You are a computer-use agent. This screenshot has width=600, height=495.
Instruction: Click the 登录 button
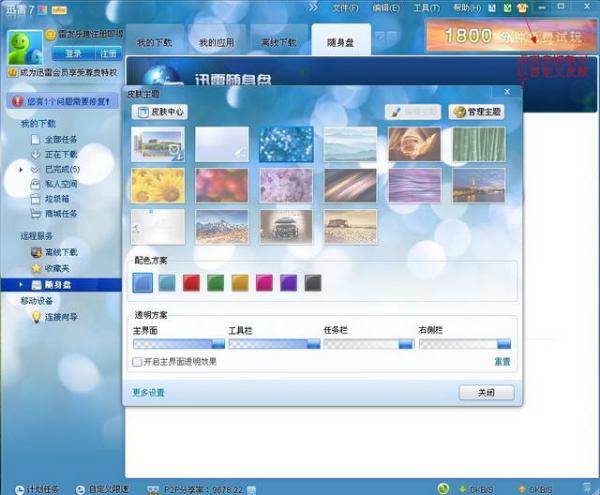(x=73, y=53)
